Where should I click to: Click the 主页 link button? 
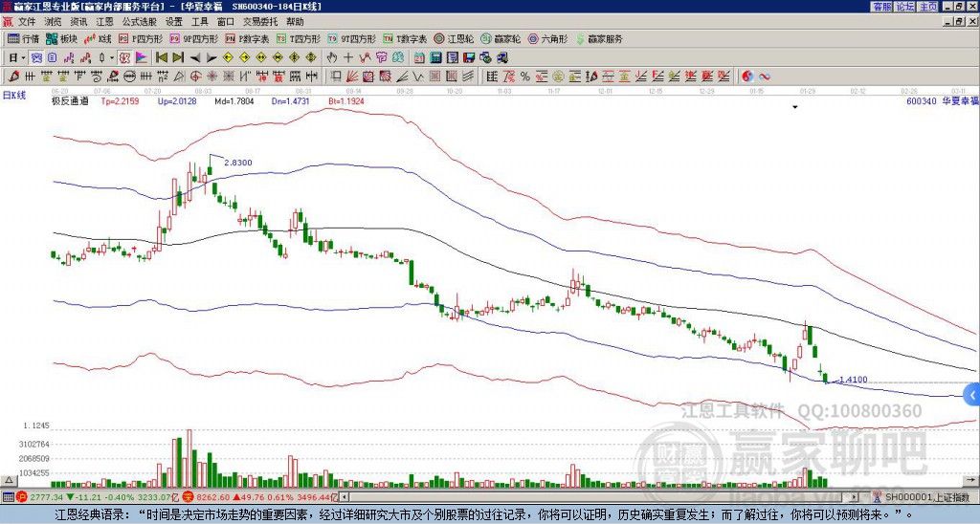pos(927,7)
